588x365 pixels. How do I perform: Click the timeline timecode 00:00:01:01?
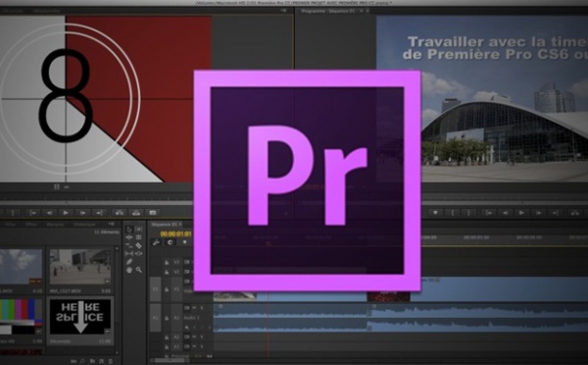175,234
